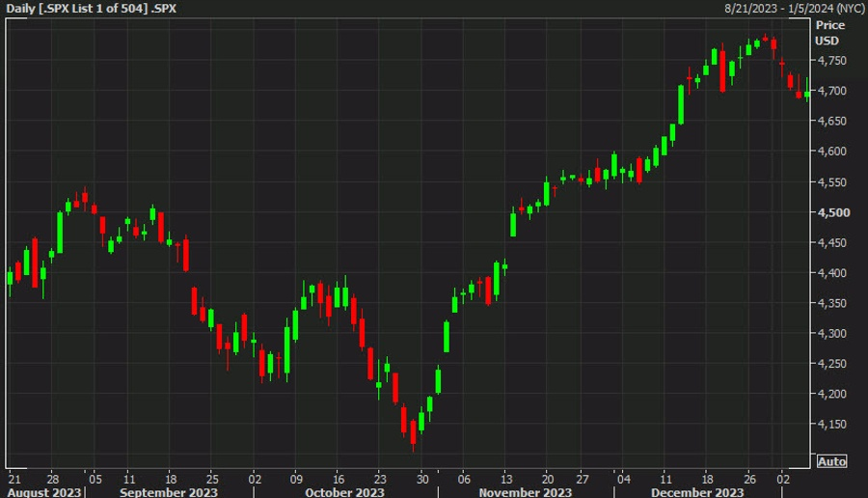The height and width of the screenshot is (498, 868).
Task: Click date tick 26 in December
Action: point(749,479)
